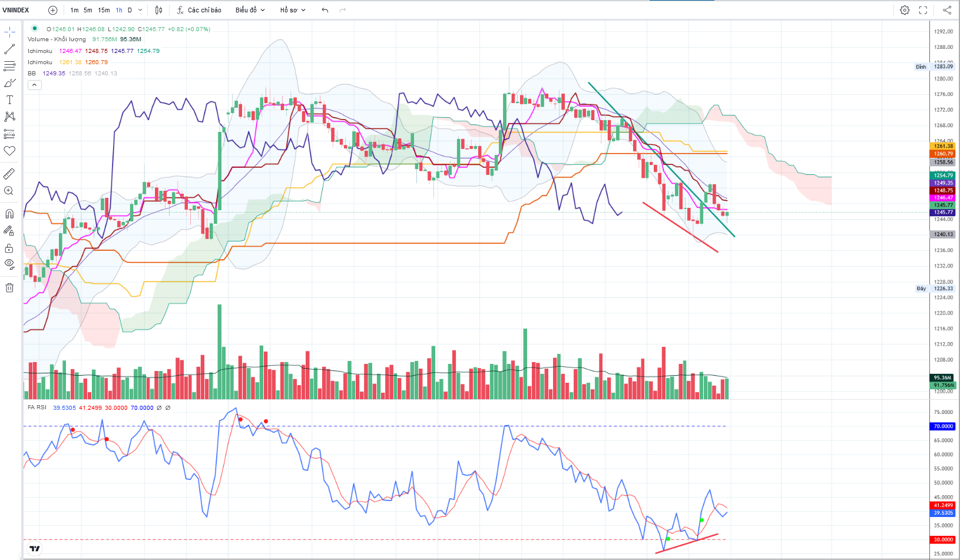This screenshot has height=560, width=960.
Task: Open the chart patterns tool
Action: click(9, 117)
